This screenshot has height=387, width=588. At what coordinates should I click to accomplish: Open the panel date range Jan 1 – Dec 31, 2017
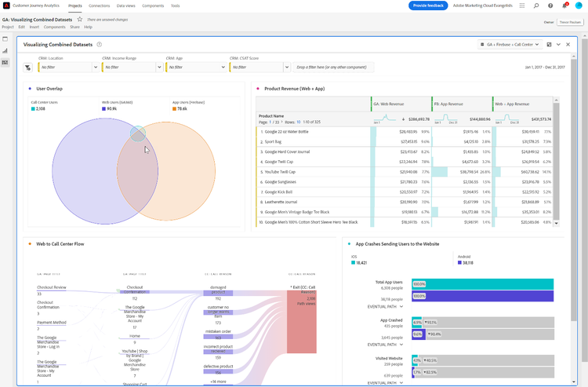pos(546,68)
